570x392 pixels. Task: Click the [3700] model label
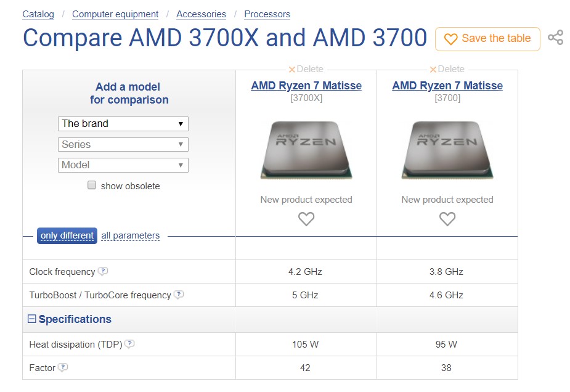(x=447, y=98)
